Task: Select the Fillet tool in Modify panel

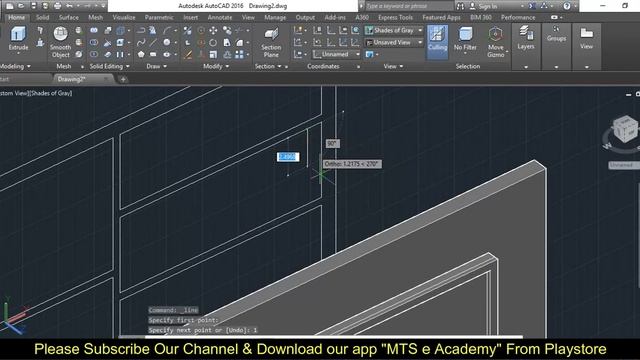Action: coord(240,42)
